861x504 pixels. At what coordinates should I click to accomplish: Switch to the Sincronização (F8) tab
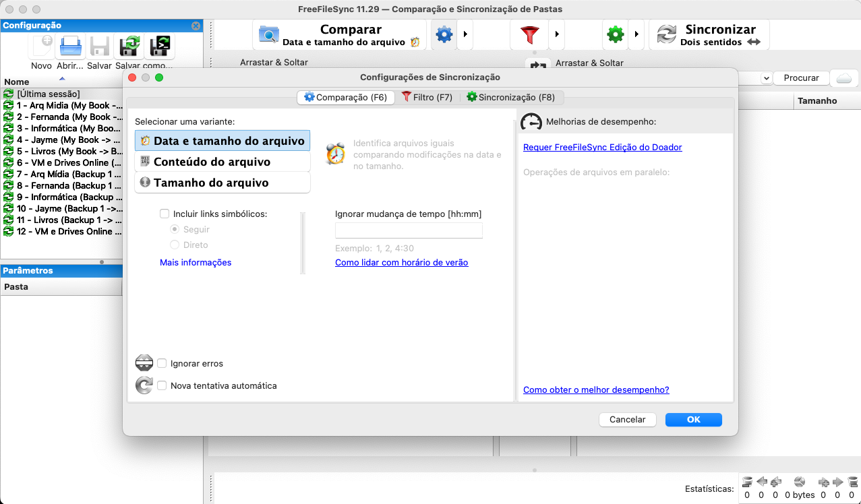point(510,97)
